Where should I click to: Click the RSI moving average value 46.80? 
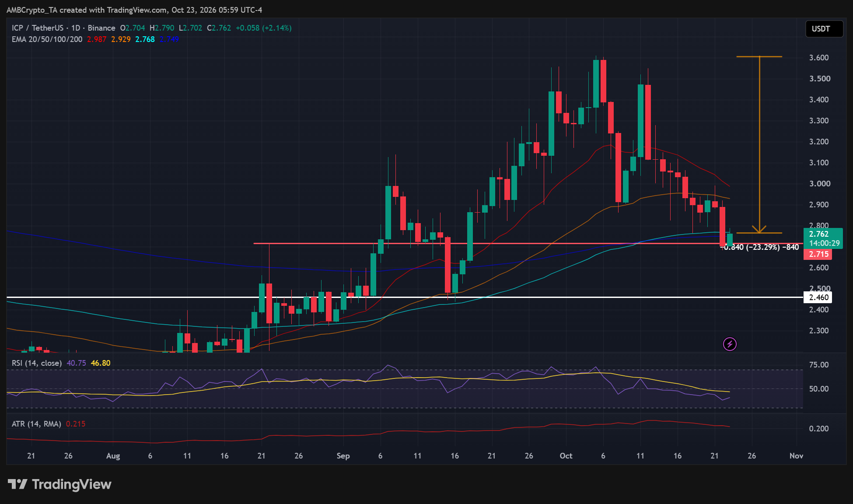pos(101,363)
